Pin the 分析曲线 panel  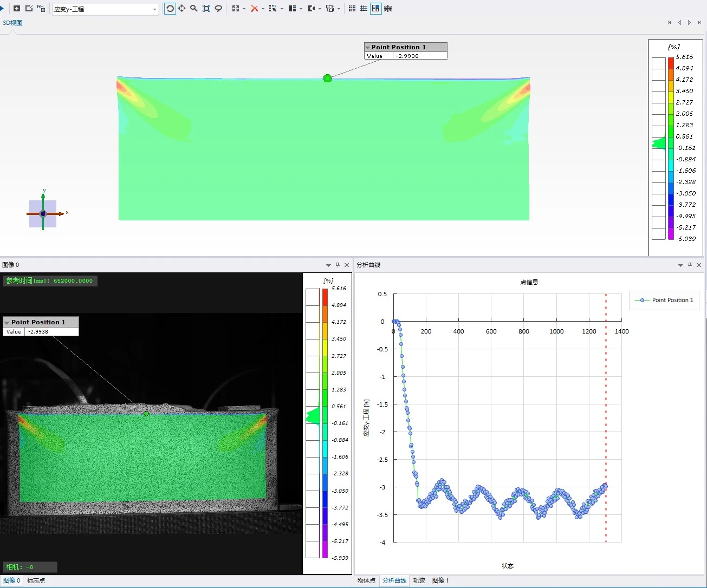tap(690, 265)
